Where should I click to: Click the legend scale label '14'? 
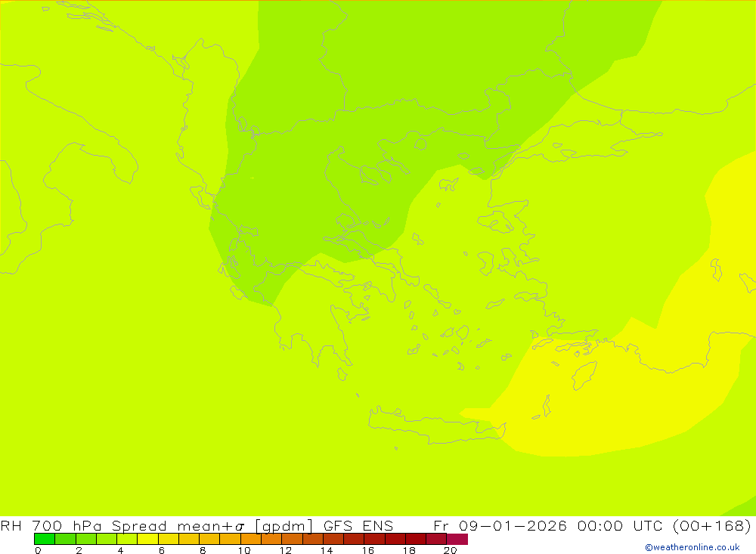[327, 550]
